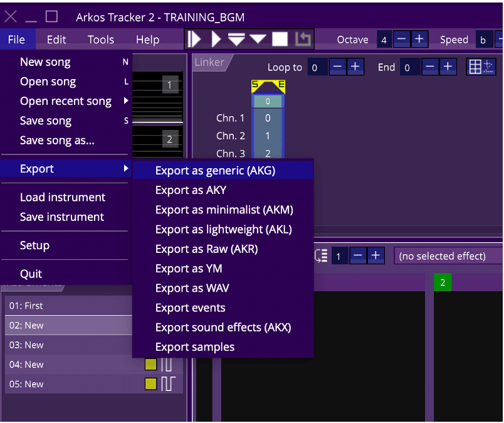
Task: Open the Help menu
Action: tap(147, 40)
